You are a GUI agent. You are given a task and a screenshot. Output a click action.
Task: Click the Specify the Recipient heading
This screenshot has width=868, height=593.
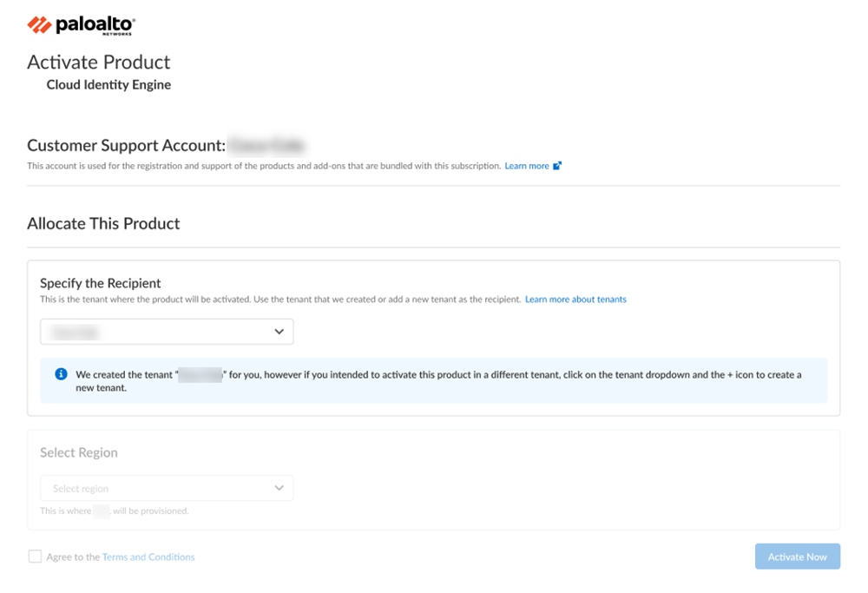101,283
